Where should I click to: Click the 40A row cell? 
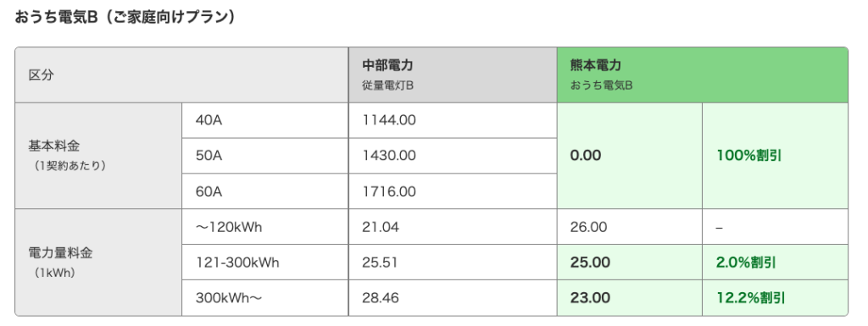pos(264,120)
